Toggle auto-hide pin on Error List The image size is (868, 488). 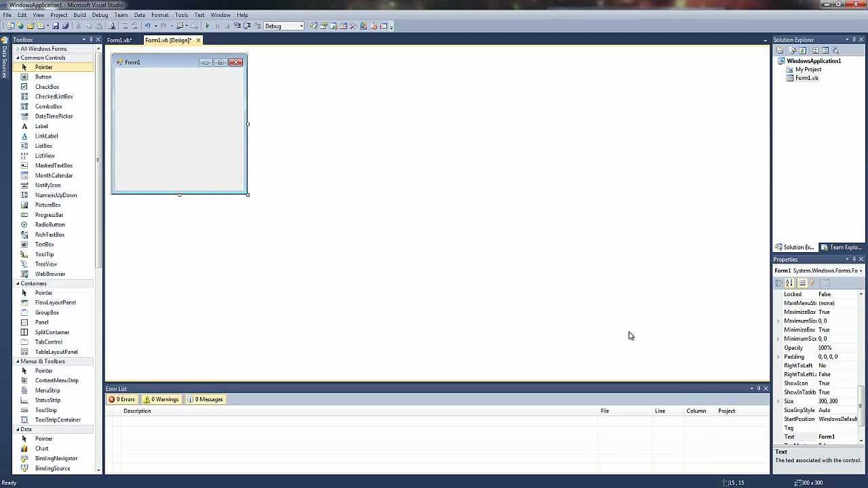[759, 388]
